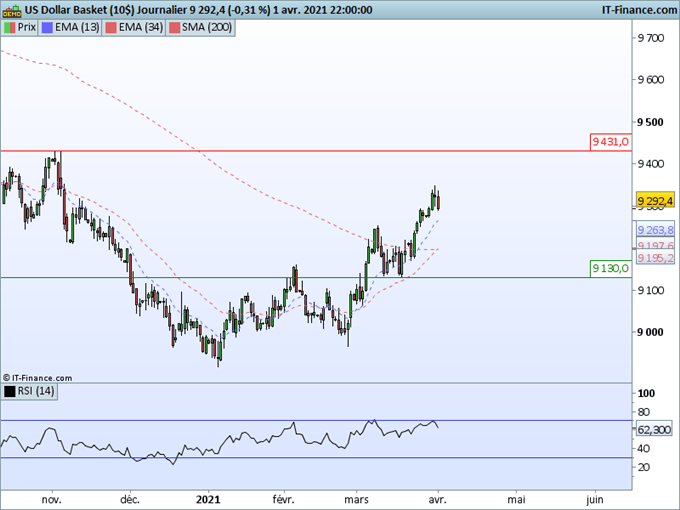Click the RSI axis 100 label
The image size is (680, 510).
point(646,393)
